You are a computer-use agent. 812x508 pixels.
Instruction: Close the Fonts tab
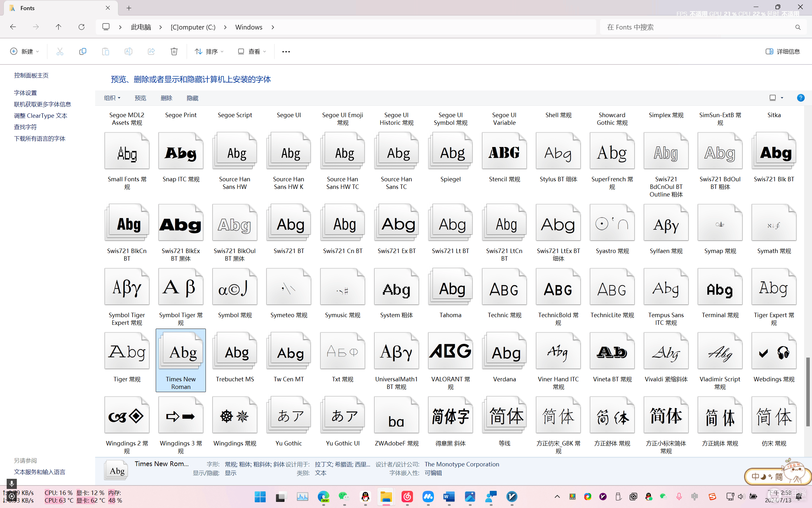[x=108, y=8]
